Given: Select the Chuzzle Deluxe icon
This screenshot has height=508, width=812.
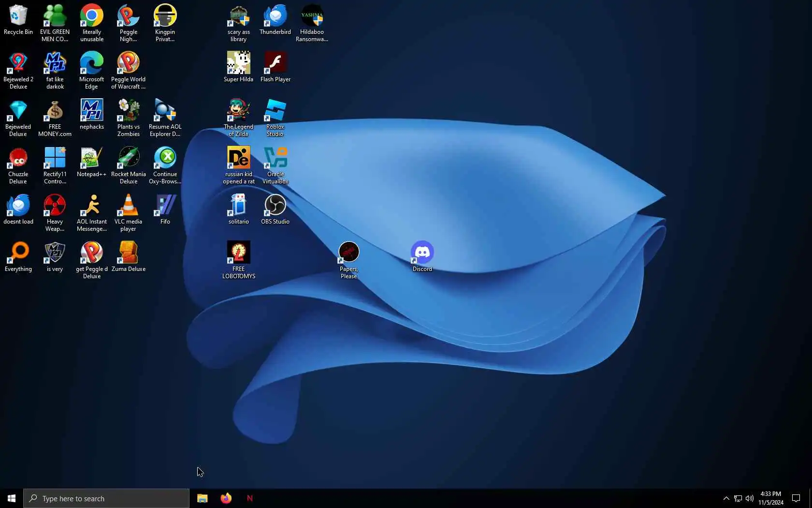Looking at the screenshot, I should tap(18, 165).
